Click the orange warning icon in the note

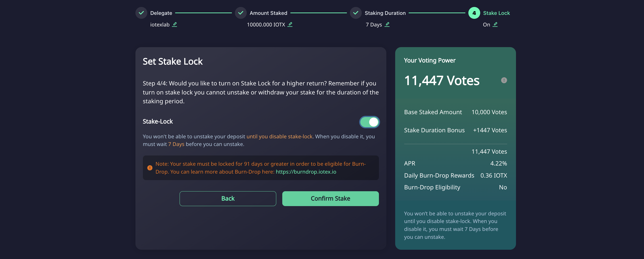tap(150, 168)
